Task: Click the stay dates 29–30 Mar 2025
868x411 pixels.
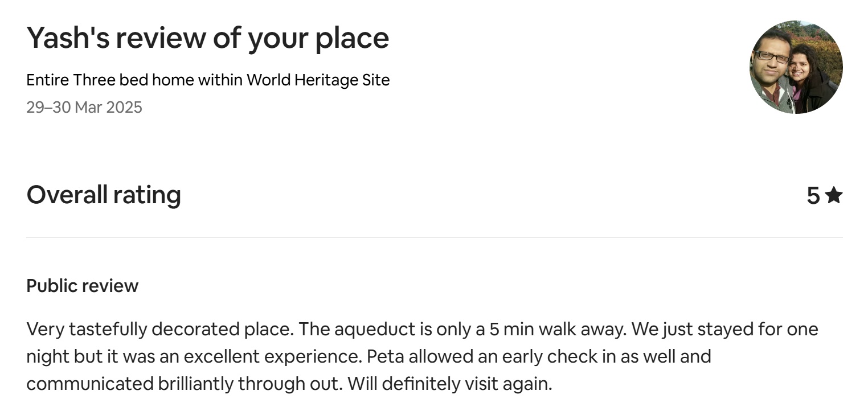Action: point(84,107)
